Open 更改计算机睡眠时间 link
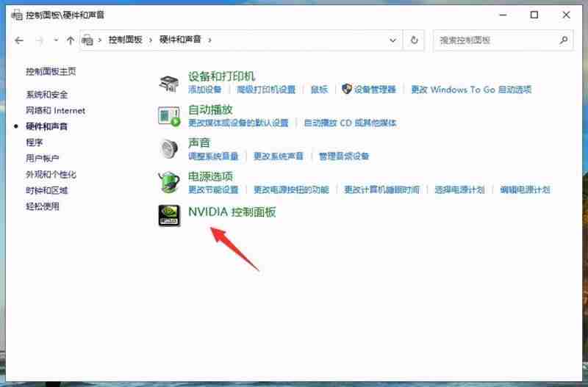588x387 pixels. click(382, 189)
